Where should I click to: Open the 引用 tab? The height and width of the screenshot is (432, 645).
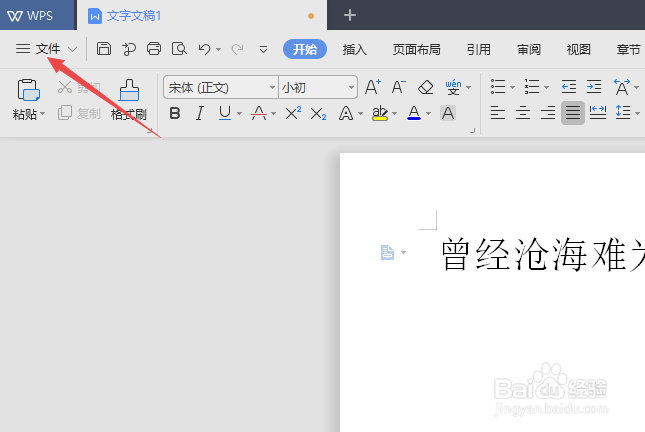(478, 50)
